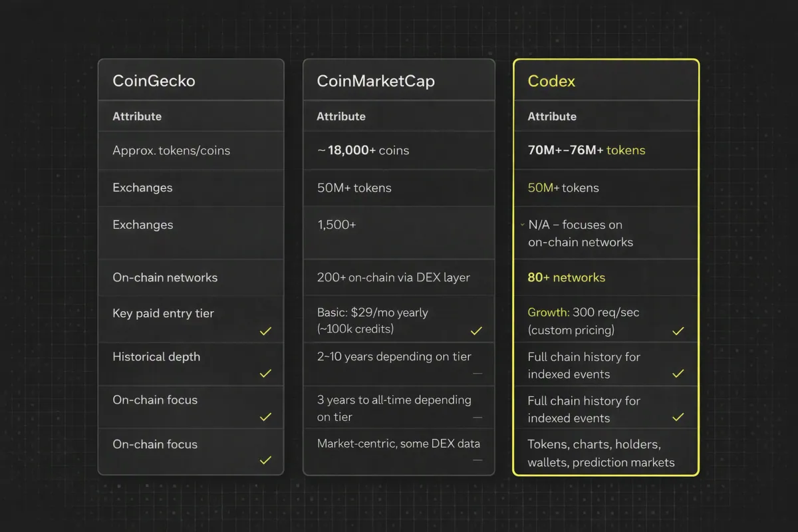Screen dimensions: 798x532
Task: Select the yellow Codex card title
Action: point(551,81)
